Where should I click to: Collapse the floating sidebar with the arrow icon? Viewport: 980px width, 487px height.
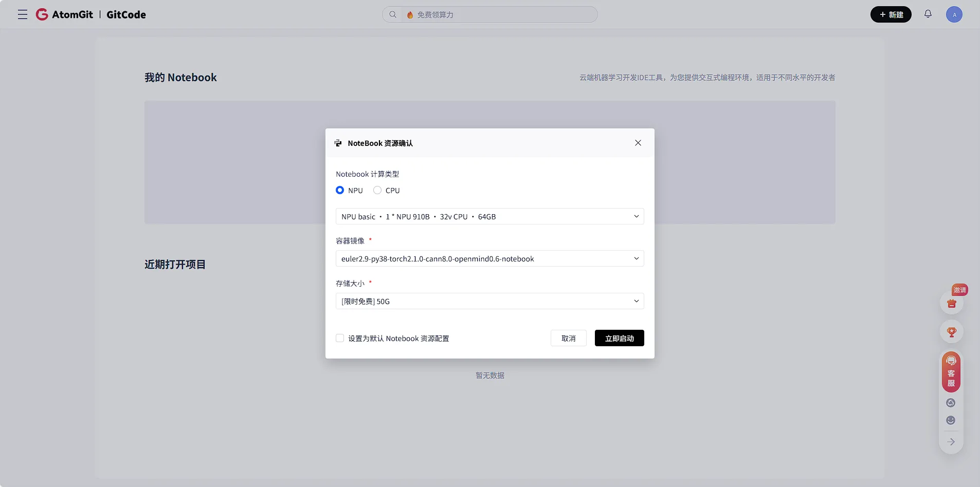coord(951,442)
